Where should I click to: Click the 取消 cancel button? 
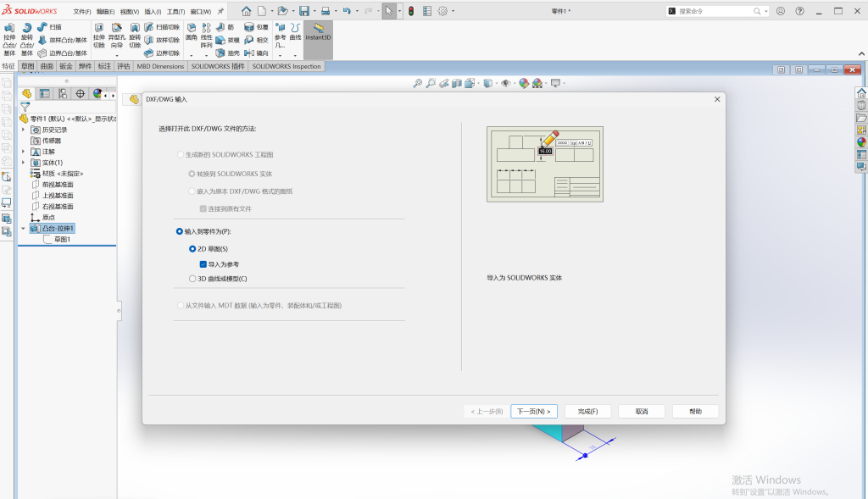(642, 412)
